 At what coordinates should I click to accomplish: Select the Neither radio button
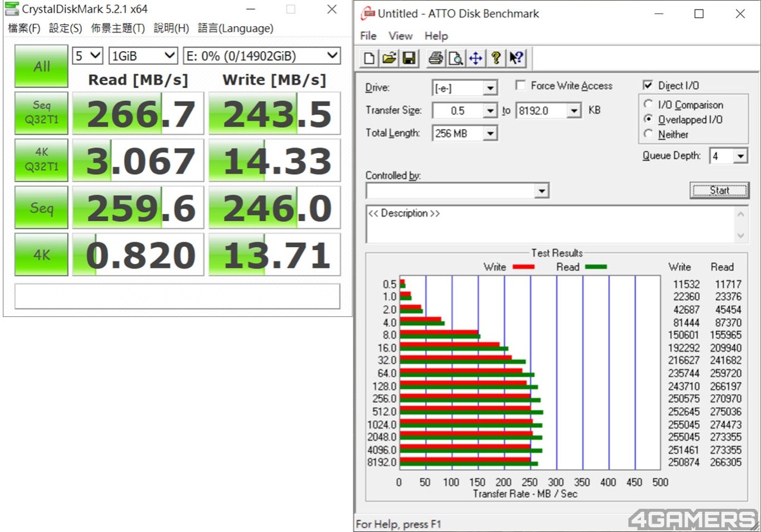click(649, 134)
